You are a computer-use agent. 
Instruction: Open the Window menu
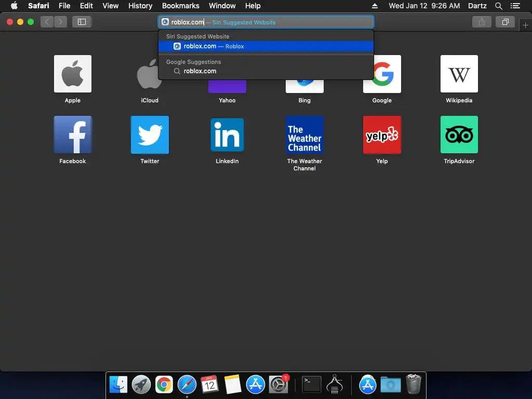[x=222, y=6]
